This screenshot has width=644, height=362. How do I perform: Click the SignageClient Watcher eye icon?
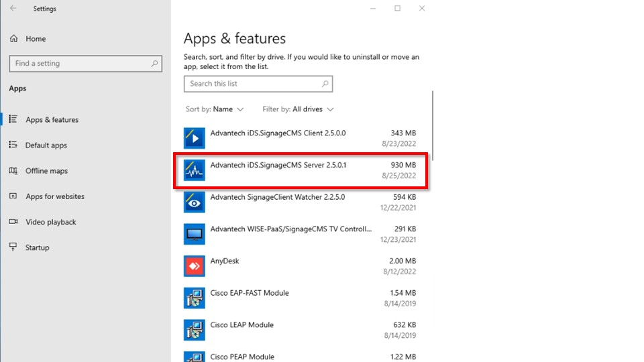(x=195, y=202)
